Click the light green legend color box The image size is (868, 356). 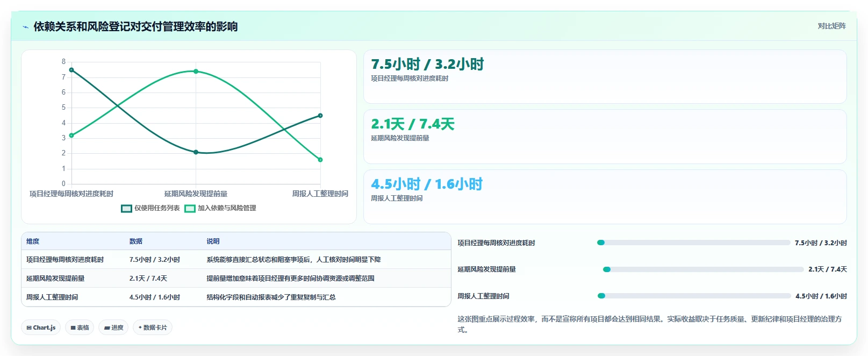click(190, 209)
